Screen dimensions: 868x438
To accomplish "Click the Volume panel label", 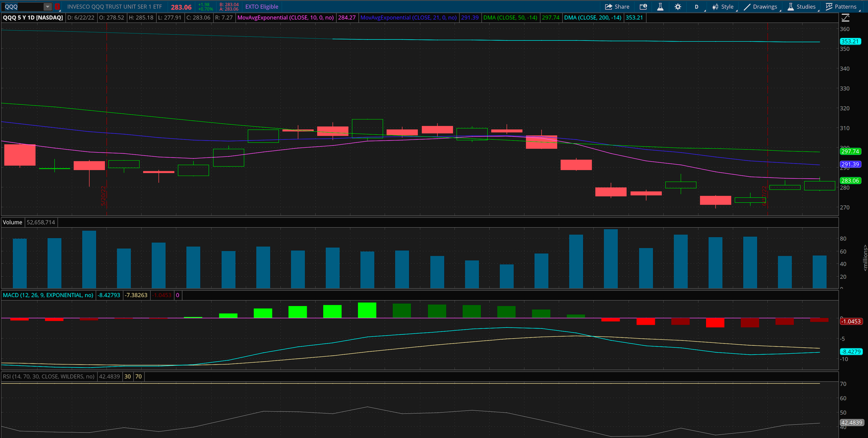I will [12, 222].
